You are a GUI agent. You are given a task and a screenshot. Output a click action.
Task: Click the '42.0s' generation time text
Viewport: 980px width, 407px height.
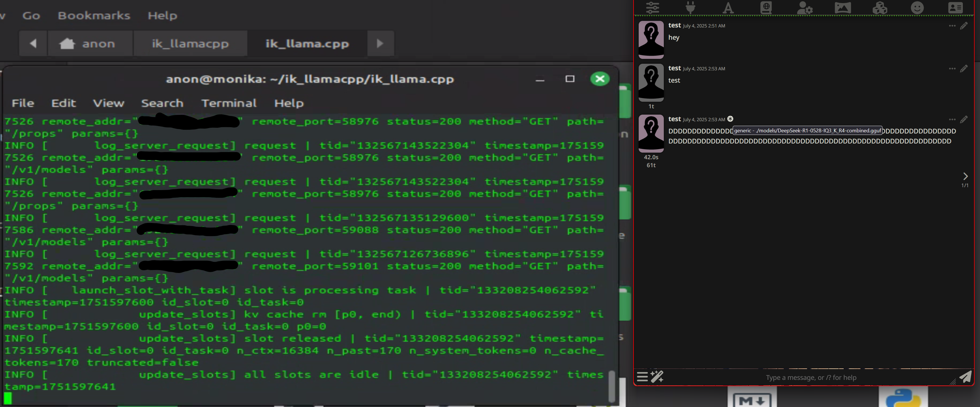click(651, 157)
